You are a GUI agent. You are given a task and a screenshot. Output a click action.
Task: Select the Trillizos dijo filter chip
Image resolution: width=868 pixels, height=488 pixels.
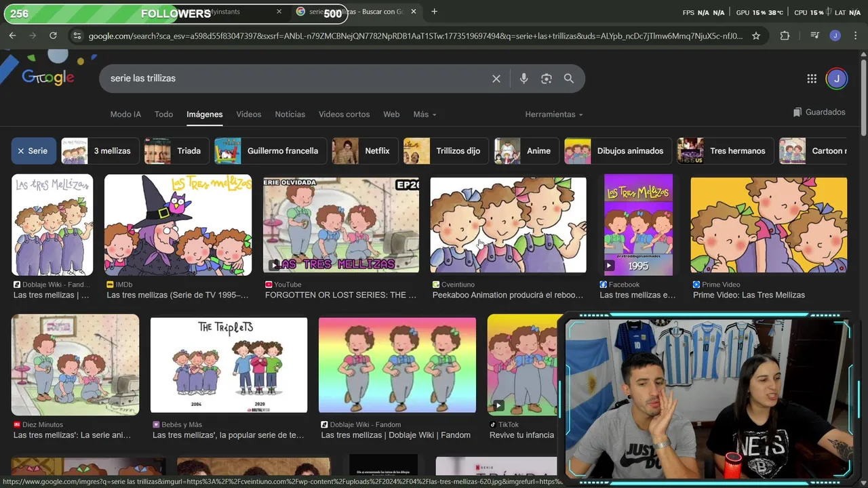pos(446,151)
